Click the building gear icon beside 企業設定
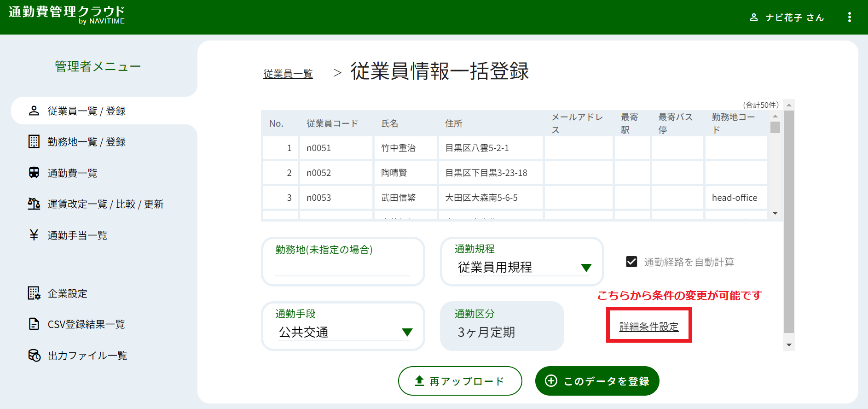Image resolution: width=868 pixels, height=409 pixels. (x=34, y=293)
